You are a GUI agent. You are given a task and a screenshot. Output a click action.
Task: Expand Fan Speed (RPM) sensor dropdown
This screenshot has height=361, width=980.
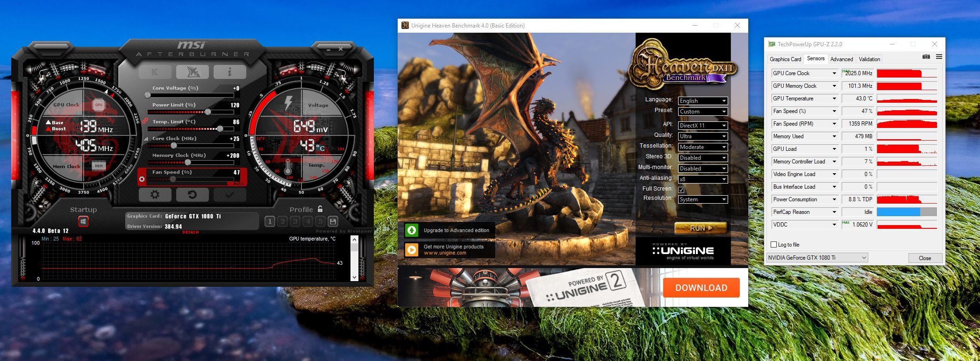[x=834, y=124]
